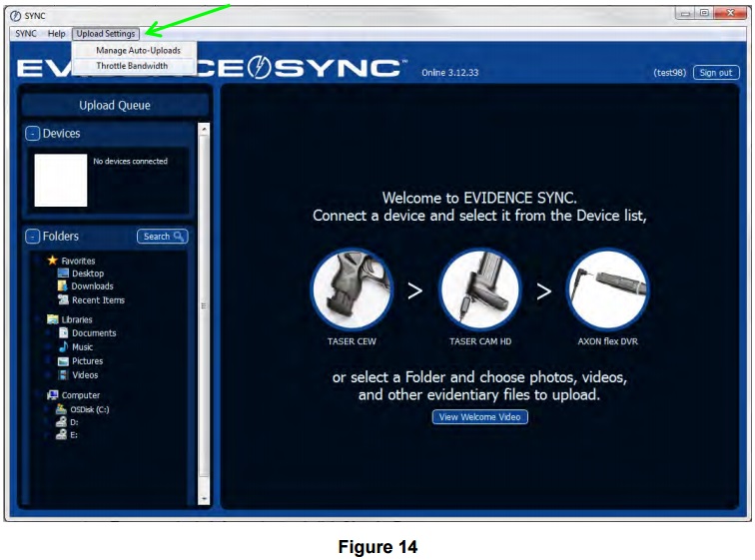Choose Throttle Bandwidth from menu

click(132, 66)
